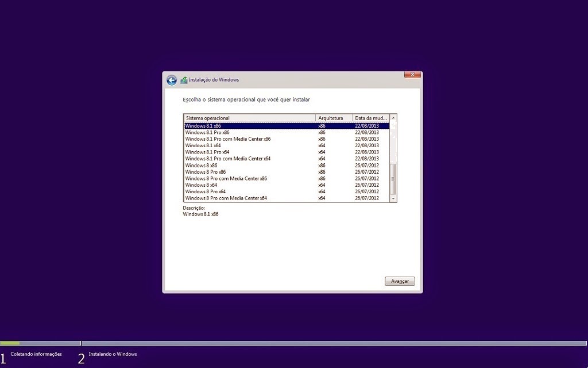Viewport: 588px width, 368px height.
Task: Click the Instalando o Windows progress bar
Action: pyautogui.click(x=334, y=343)
